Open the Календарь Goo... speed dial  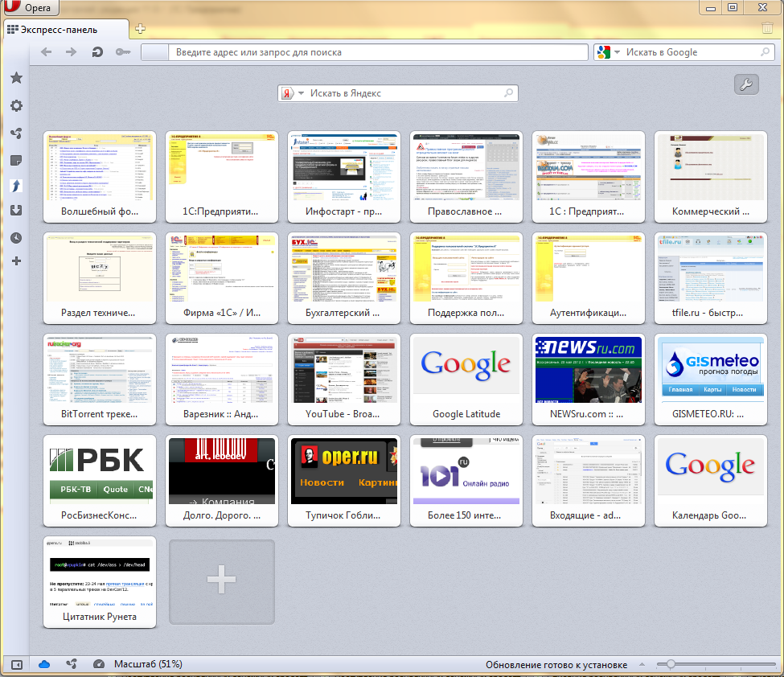point(711,481)
